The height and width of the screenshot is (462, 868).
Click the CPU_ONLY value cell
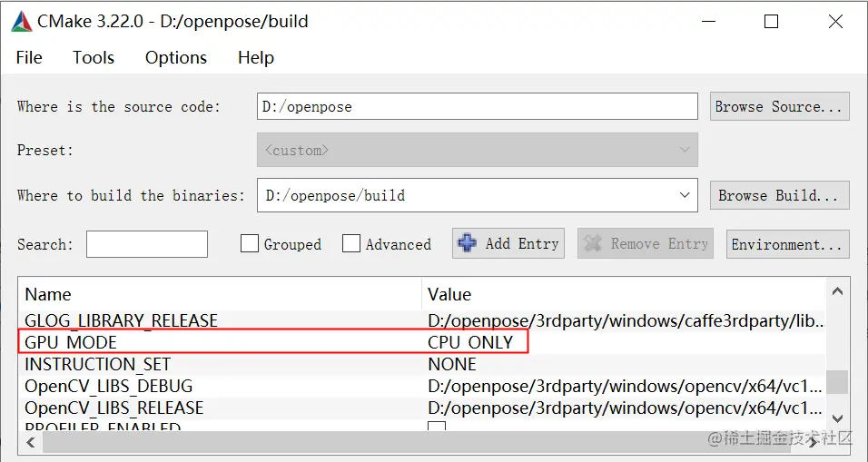(470, 342)
